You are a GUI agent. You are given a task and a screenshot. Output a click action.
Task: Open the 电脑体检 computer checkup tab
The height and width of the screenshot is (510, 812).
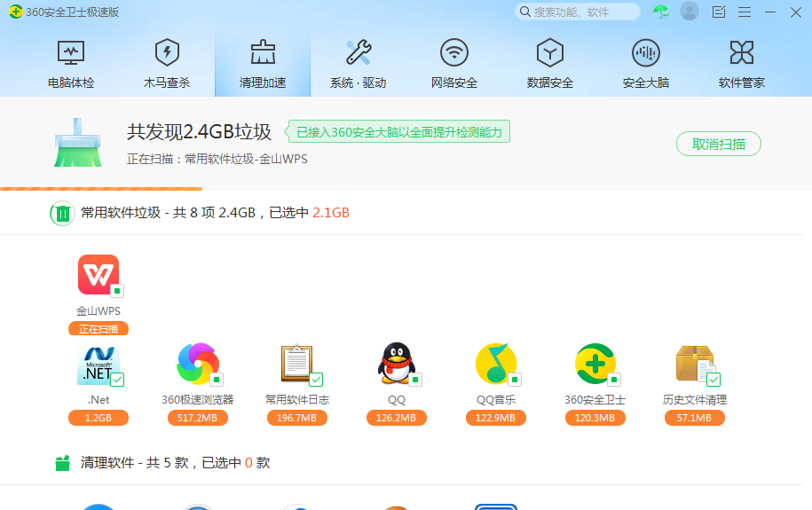tap(71, 65)
